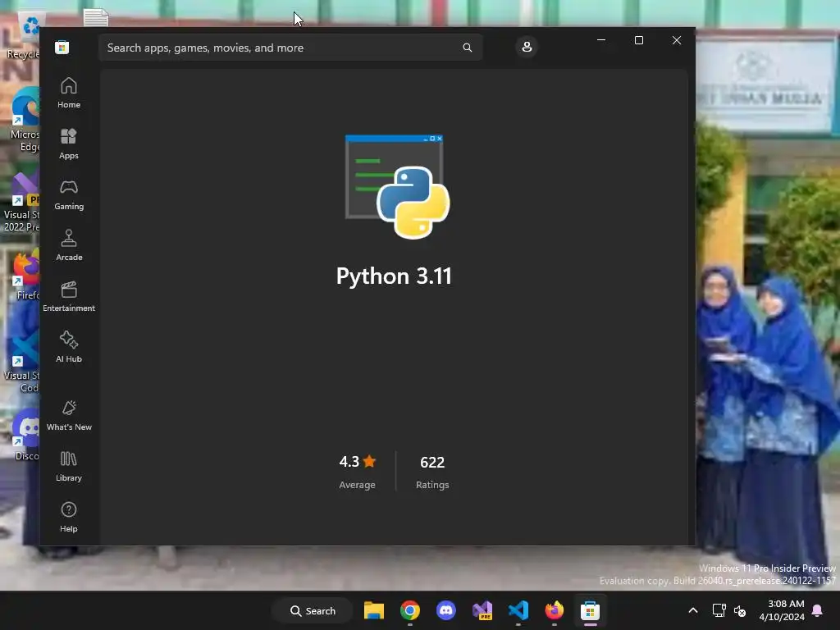Viewport: 840px width, 630px height.
Task: Open the notification bell in the tray
Action: [x=818, y=610]
